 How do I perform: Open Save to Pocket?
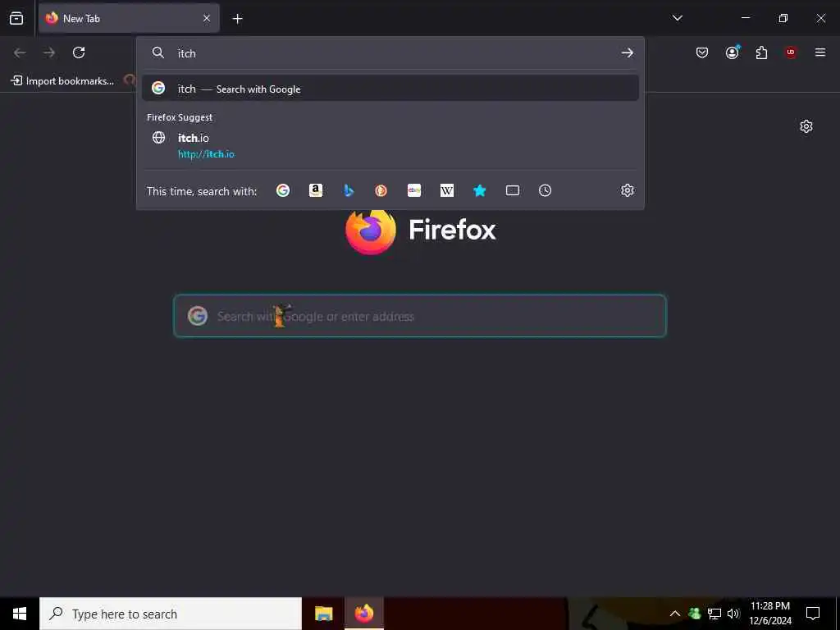pos(702,52)
